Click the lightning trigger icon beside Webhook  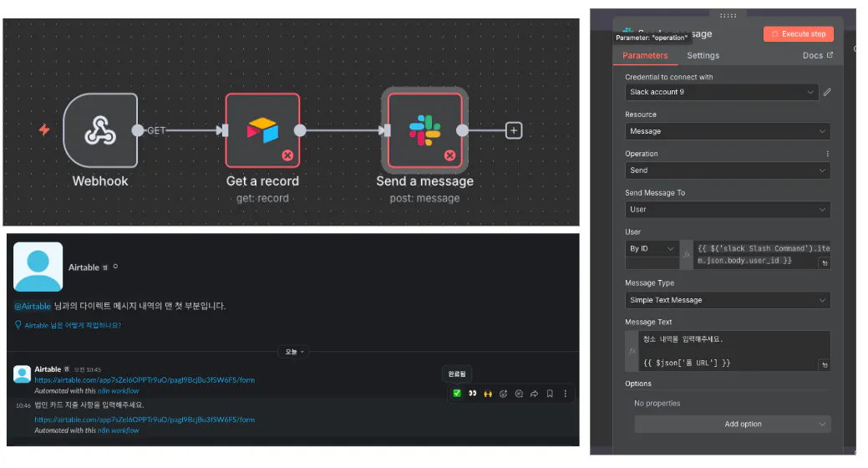tap(44, 130)
